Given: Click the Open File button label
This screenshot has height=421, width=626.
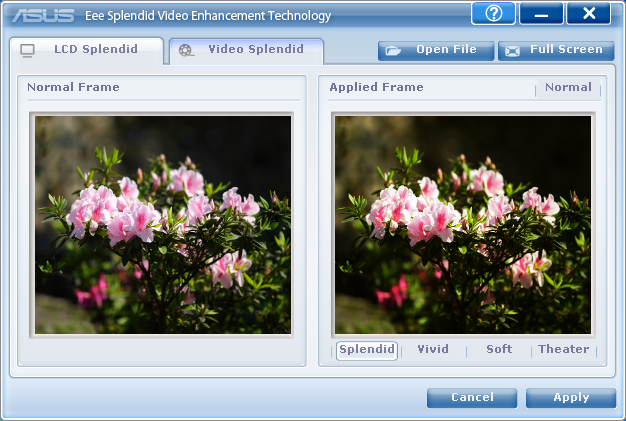Looking at the screenshot, I should [446, 50].
